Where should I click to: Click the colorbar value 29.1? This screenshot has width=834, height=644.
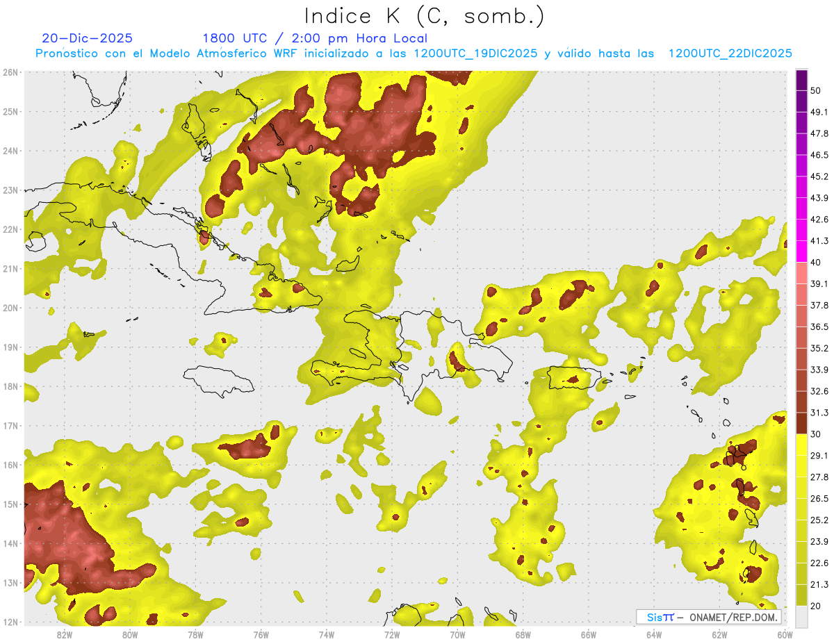point(819,456)
